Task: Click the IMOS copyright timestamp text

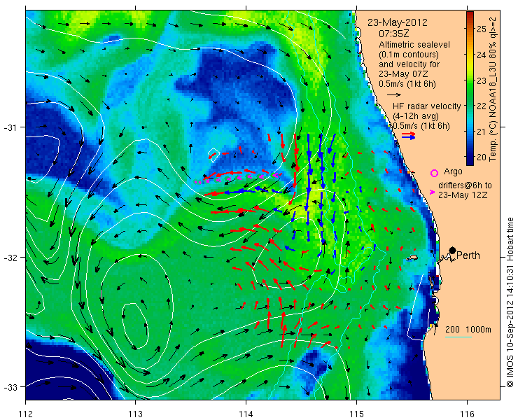Action: coord(510,302)
